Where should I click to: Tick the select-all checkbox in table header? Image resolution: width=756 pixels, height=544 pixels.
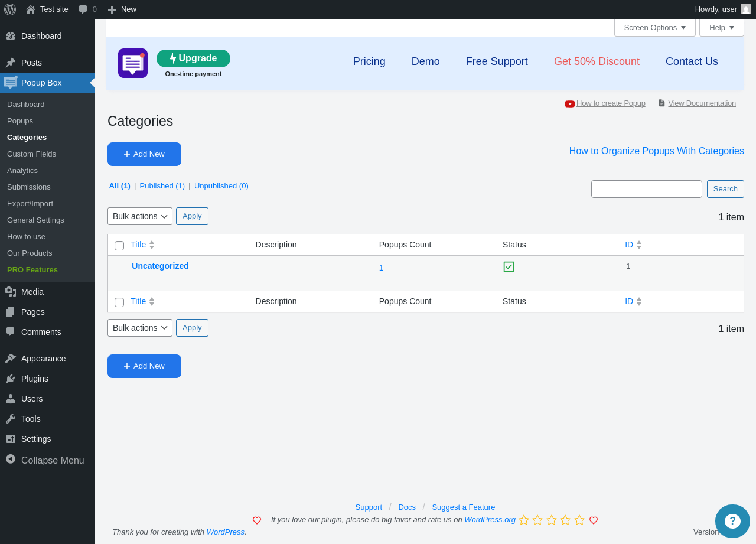119,246
